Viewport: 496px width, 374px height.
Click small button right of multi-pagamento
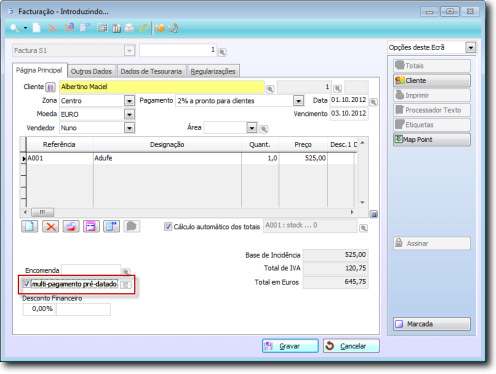[x=126, y=285]
